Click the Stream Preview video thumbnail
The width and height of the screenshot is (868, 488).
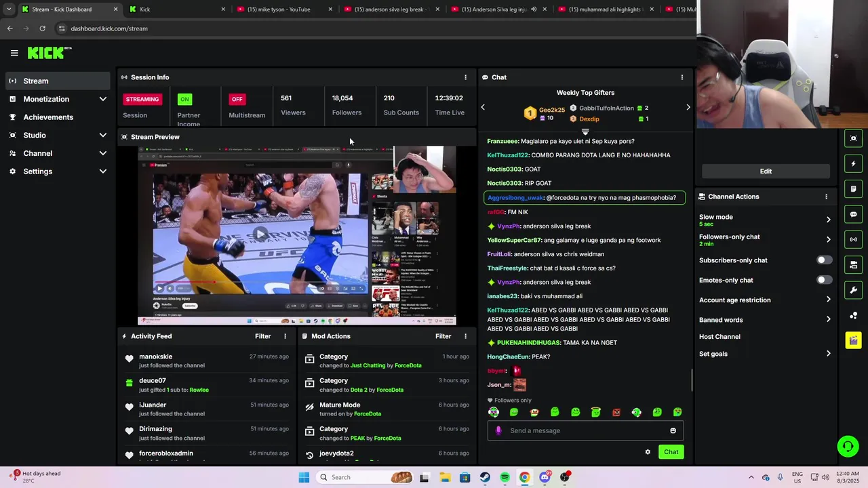click(297, 235)
